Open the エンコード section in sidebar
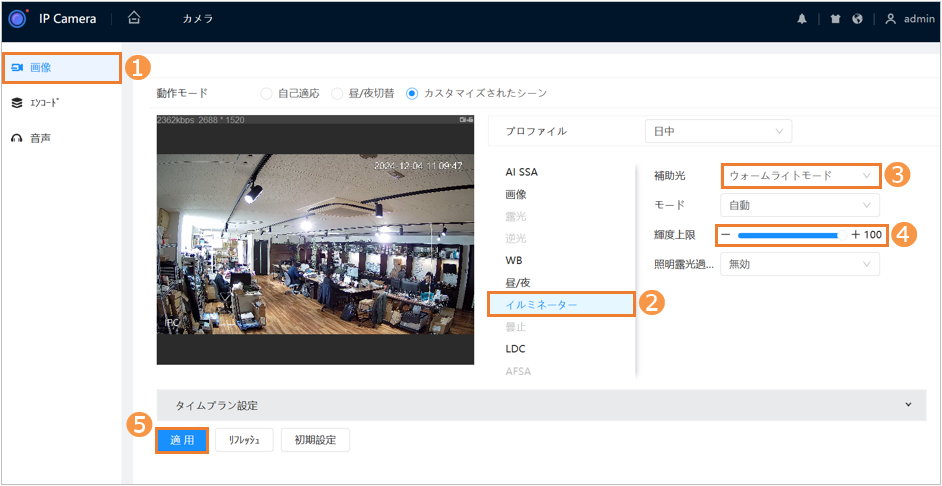Viewport: 942px width, 486px height. pos(43,102)
